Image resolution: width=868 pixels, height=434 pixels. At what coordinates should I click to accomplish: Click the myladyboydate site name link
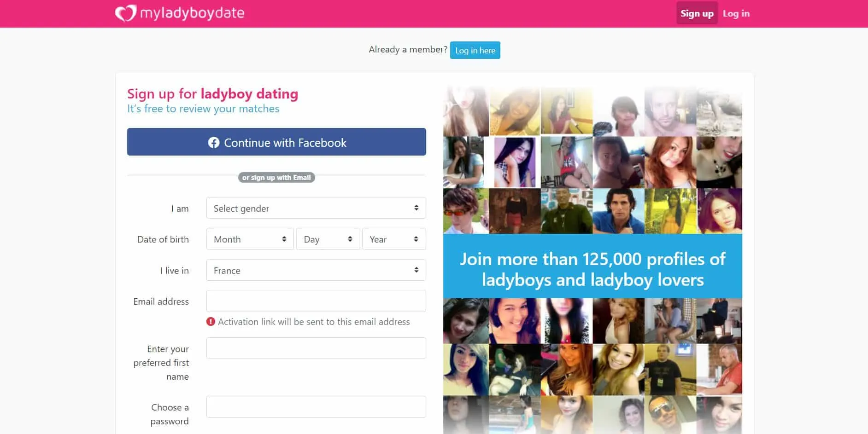point(192,13)
